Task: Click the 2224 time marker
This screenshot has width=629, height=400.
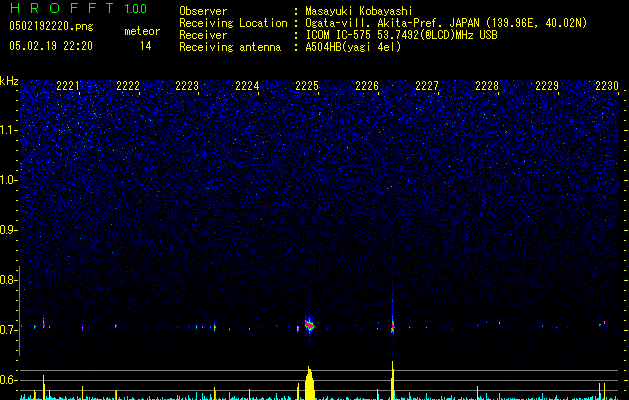Action: 248,86
